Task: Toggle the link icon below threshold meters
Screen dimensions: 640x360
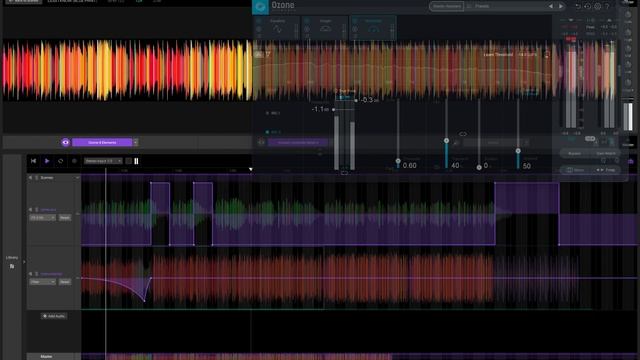Action: [x=344, y=173]
